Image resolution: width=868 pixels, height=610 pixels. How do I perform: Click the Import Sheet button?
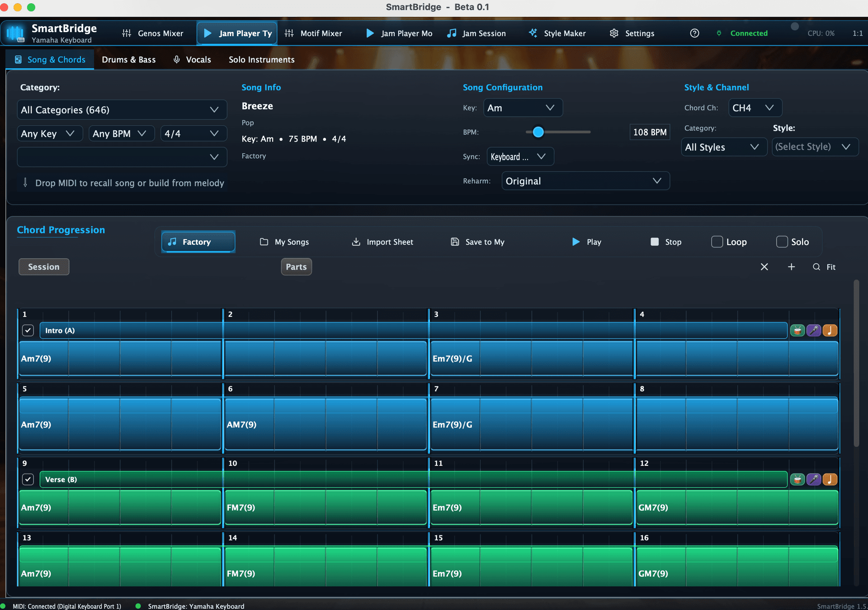(x=382, y=242)
